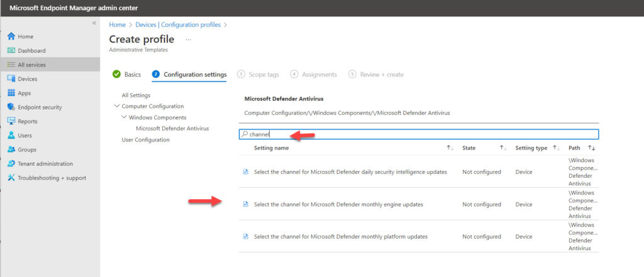Click the path cell of daily intelligence updates row
Viewport: 644px width, 277px height.
(x=583, y=172)
